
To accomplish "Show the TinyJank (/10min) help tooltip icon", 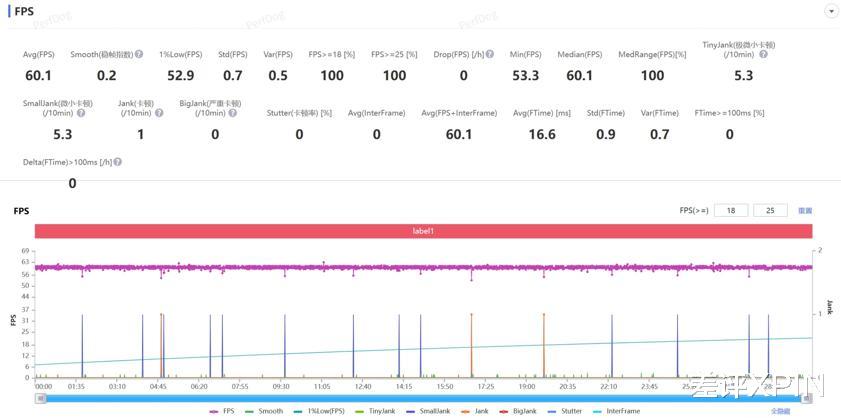I will pyautogui.click(x=764, y=54).
